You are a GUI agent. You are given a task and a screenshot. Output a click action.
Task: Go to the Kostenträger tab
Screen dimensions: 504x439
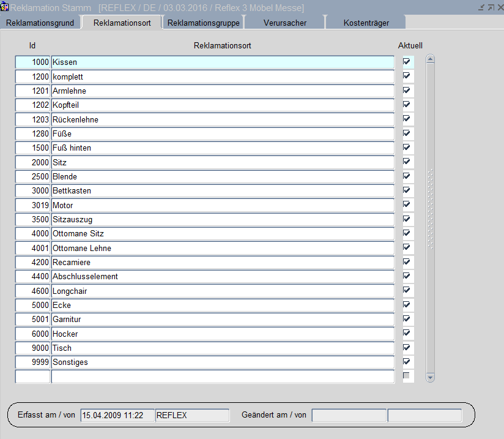click(x=366, y=23)
